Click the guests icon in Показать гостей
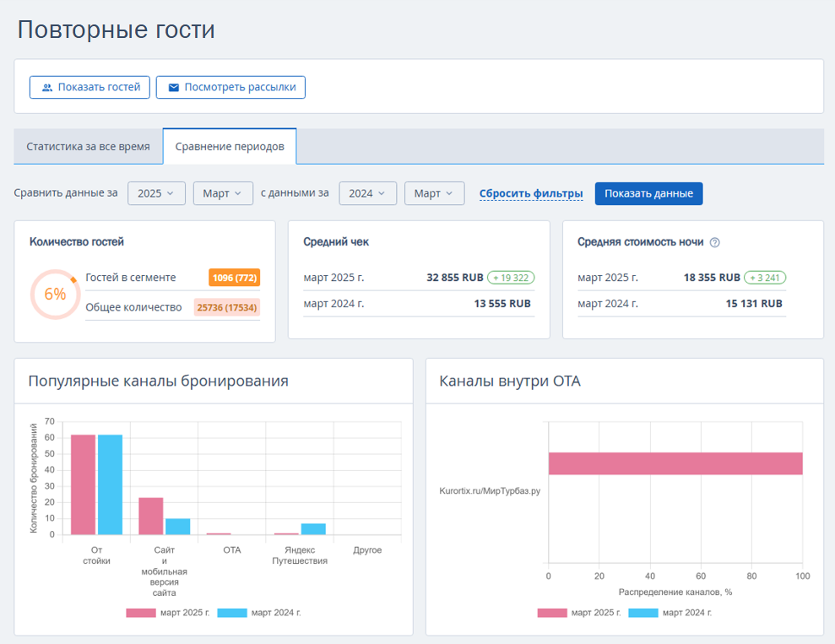This screenshot has width=835, height=644. [47, 87]
